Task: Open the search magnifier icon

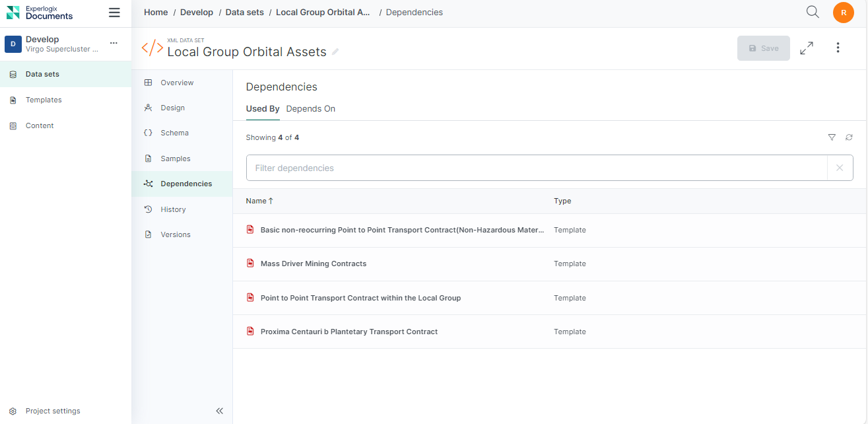Action: [813, 12]
